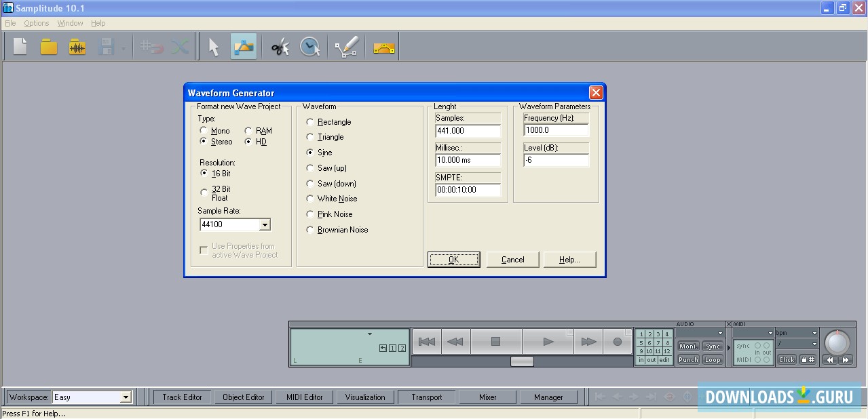868x419 pixels.
Task: Select the arrow mouse mode tool
Action: pos(212,46)
